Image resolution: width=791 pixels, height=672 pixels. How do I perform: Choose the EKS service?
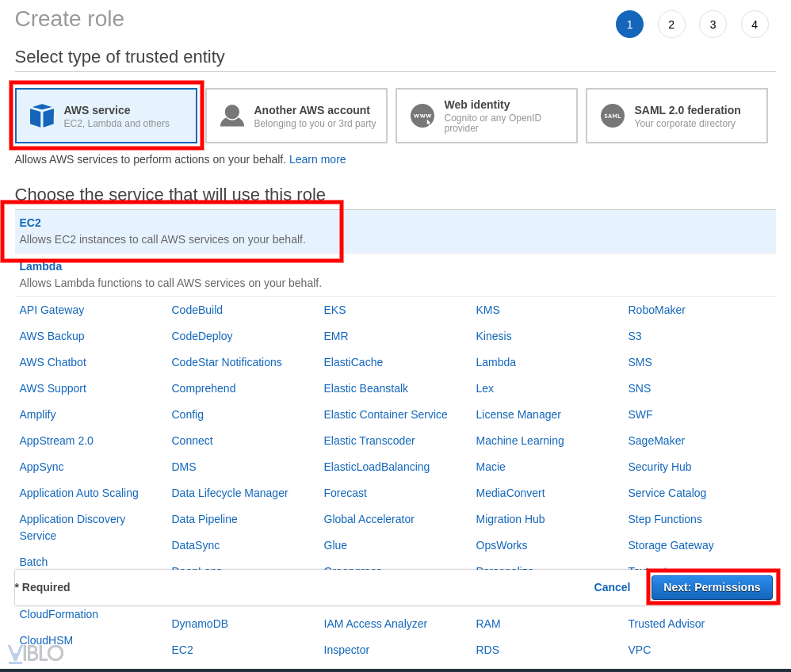pos(334,310)
